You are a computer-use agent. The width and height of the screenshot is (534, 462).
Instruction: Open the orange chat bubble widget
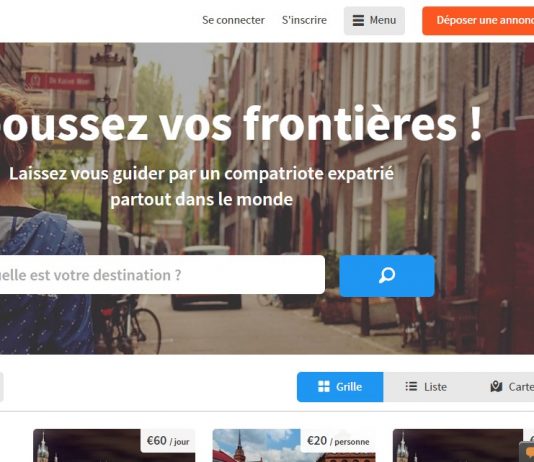(527, 452)
